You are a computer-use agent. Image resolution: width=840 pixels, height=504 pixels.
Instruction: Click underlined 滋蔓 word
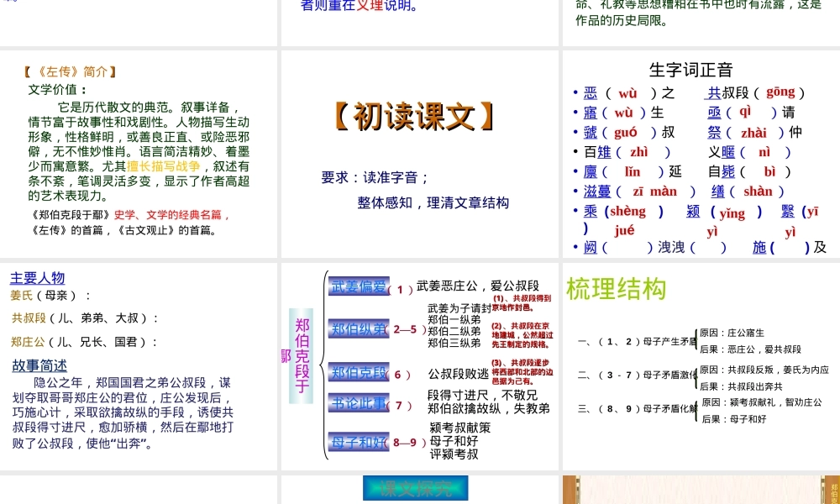tap(597, 192)
